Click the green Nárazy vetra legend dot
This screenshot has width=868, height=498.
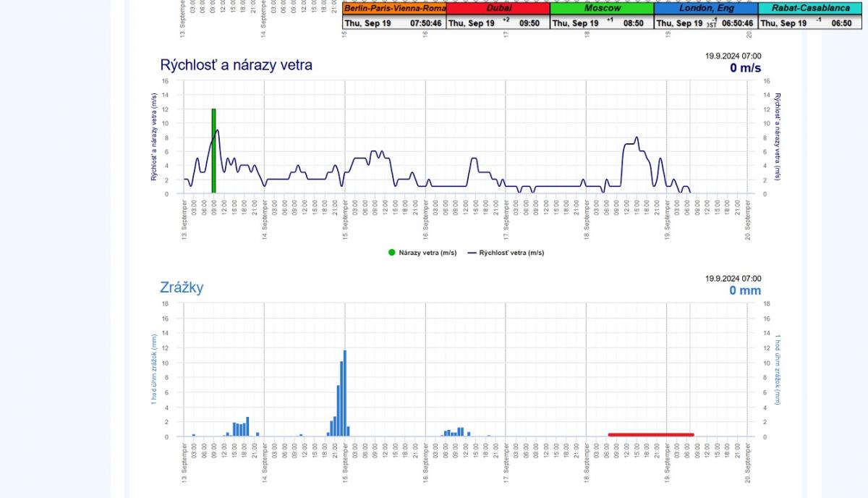point(391,253)
